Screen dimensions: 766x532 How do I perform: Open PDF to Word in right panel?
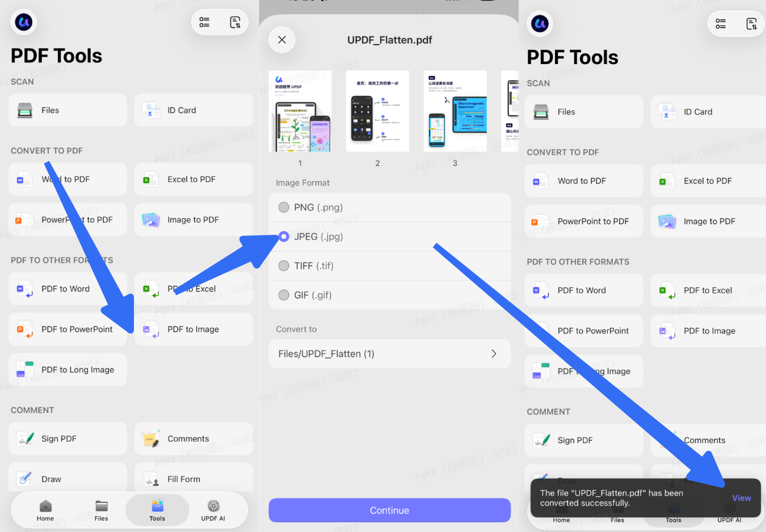[x=584, y=290]
